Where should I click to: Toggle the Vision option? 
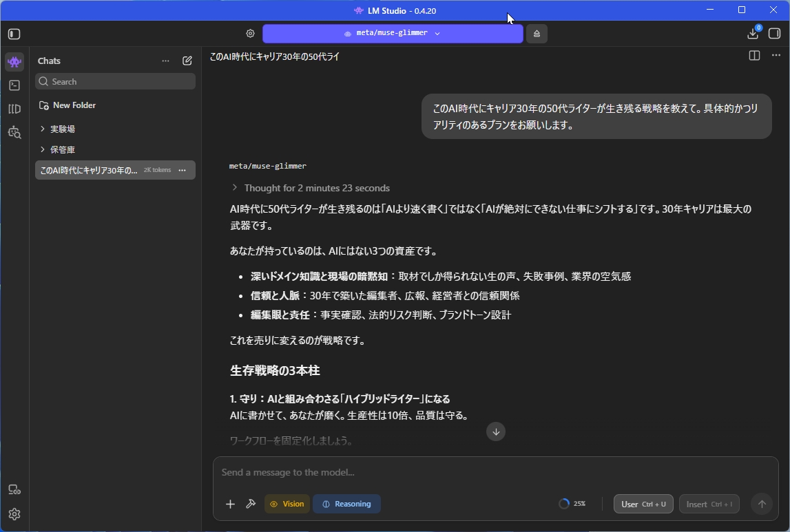click(287, 504)
